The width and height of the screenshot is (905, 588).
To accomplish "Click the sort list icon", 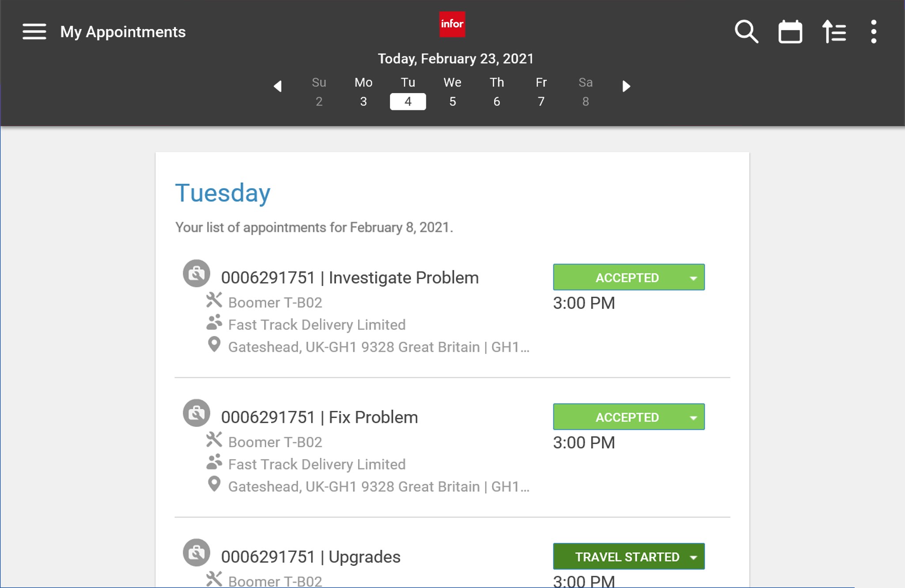I will click(x=833, y=32).
